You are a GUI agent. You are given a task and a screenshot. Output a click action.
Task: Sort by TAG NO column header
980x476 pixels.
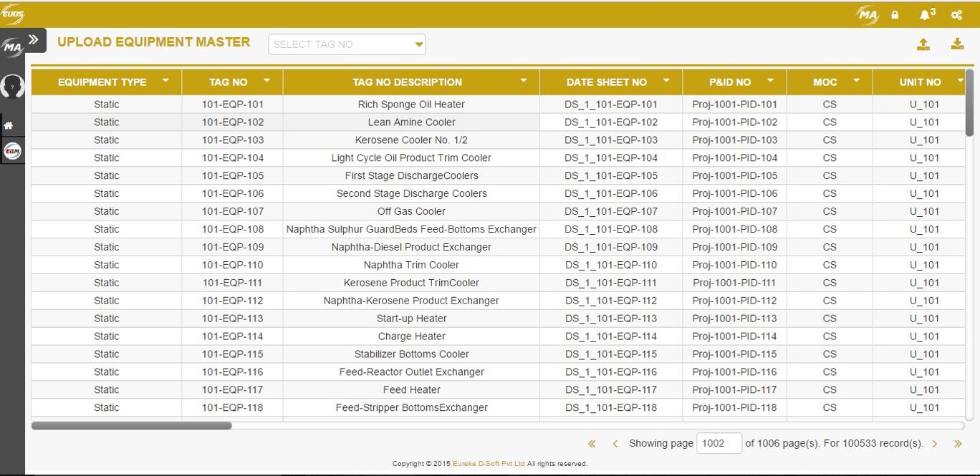click(x=229, y=82)
